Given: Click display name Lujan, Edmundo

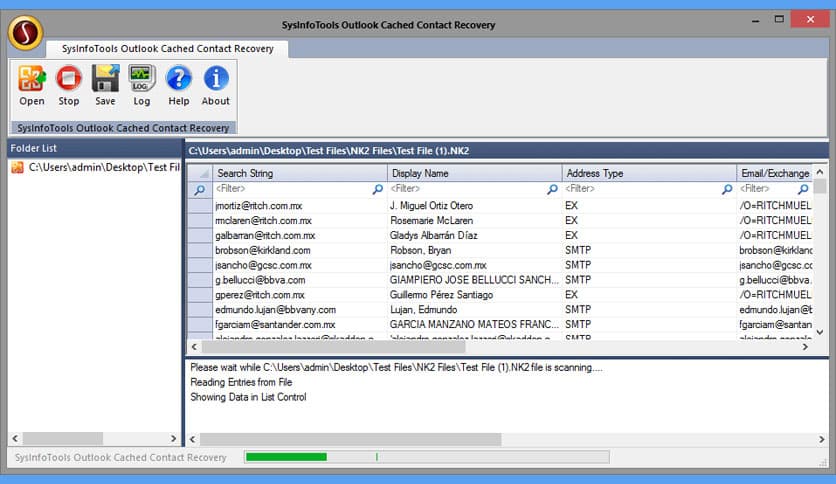Looking at the screenshot, I should pyautogui.click(x=423, y=310).
